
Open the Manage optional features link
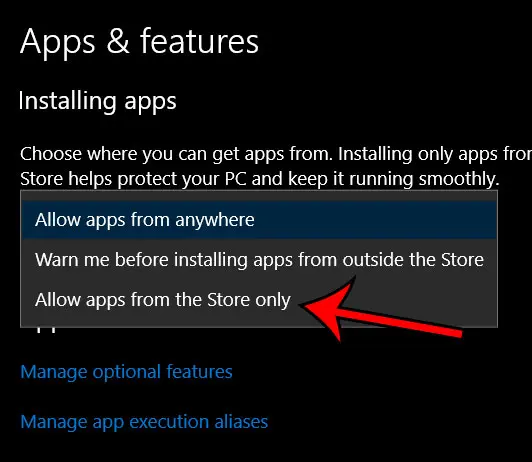coord(126,372)
